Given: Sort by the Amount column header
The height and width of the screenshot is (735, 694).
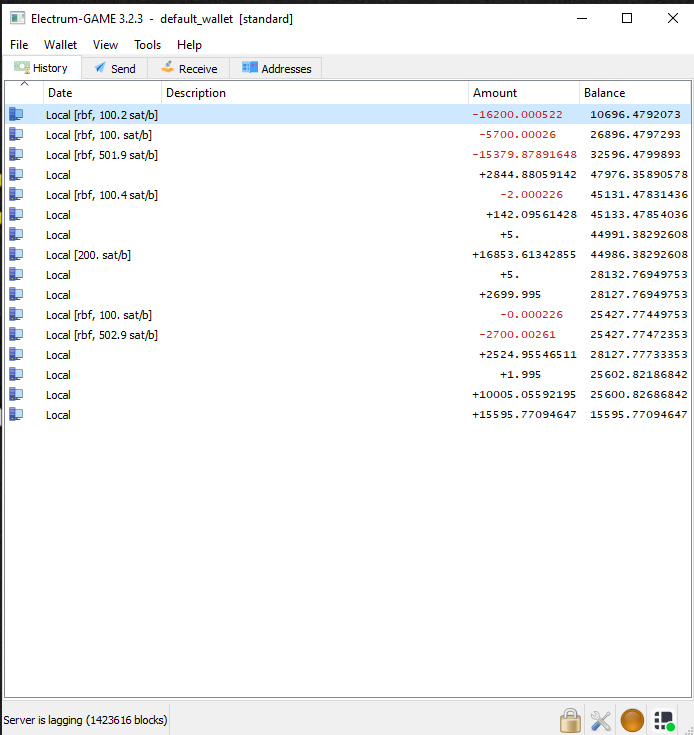Looking at the screenshot, I should tap(524, 93).
